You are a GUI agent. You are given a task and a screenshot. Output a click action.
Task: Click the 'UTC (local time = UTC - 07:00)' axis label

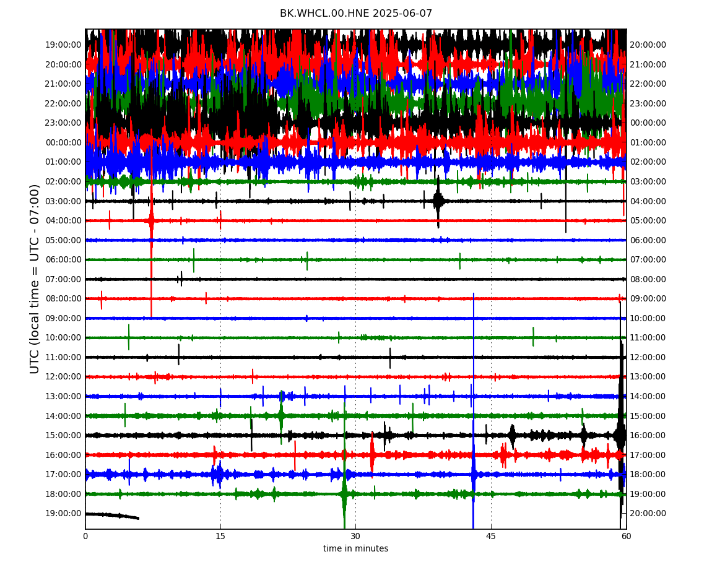pos(35,279)
